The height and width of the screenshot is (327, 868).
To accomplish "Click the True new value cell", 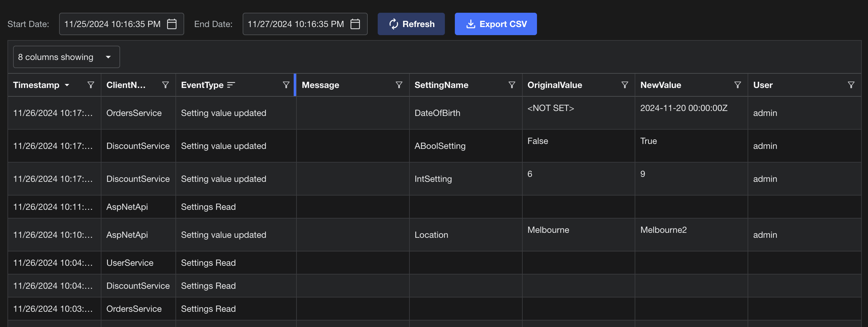I will 691,146.
